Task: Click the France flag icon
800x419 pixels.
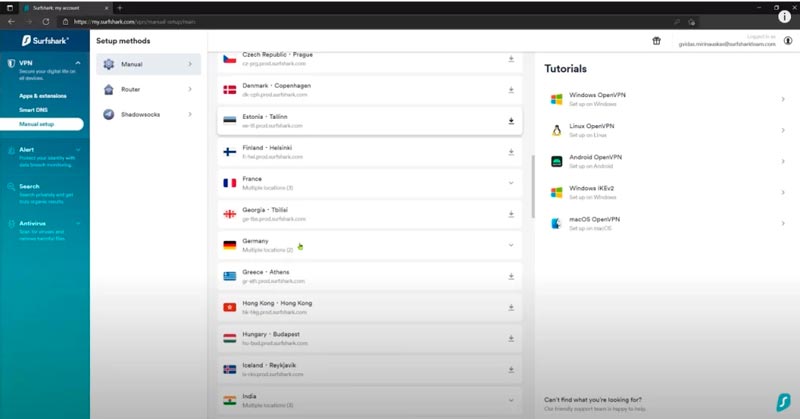Action: tap(230, 183)
